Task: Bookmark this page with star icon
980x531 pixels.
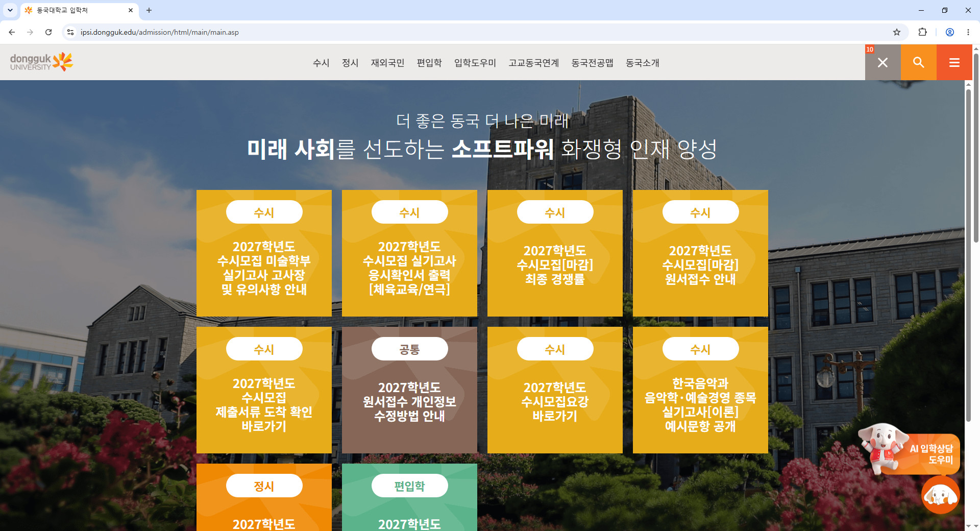Action: pyautogui.click(x=897, y=32)
